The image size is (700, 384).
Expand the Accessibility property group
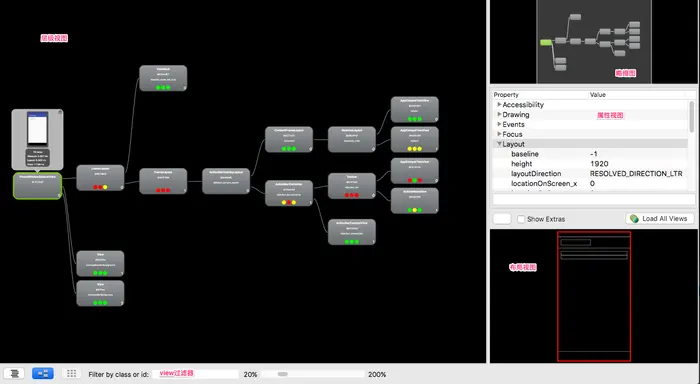tap(499, 104)
